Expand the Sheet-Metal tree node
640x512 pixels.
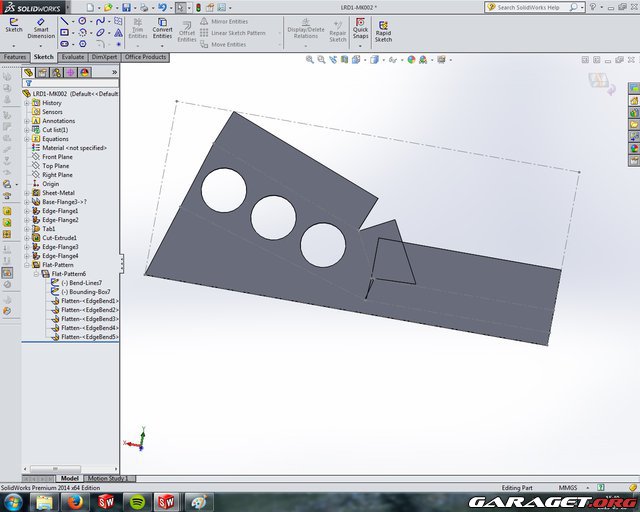(x=28, y=192)
